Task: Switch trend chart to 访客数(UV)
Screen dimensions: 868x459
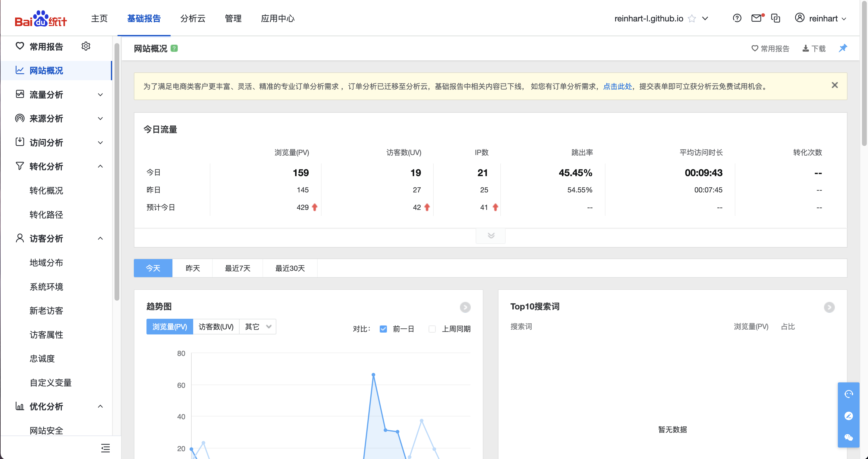Action: [216, 327]
